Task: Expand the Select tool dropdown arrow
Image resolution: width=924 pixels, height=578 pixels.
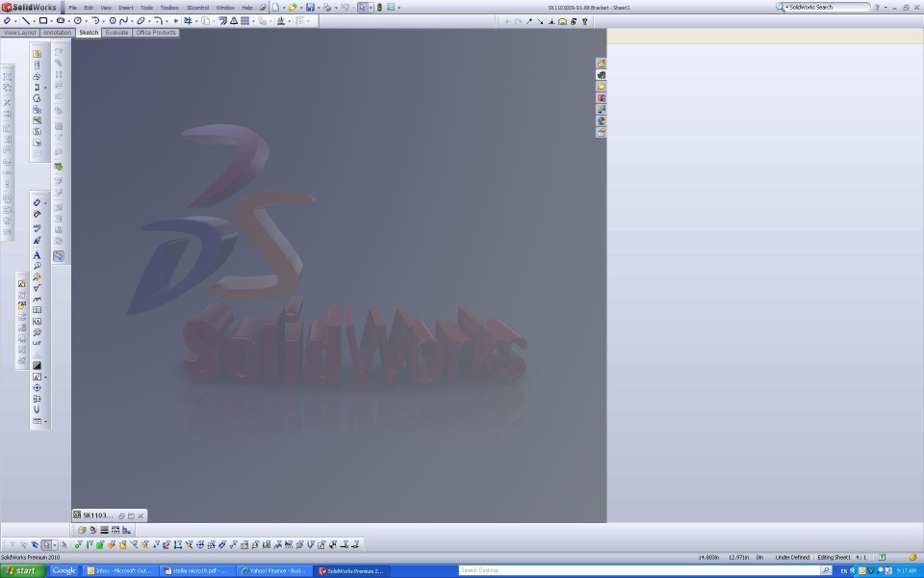Action: pos(371,9)
